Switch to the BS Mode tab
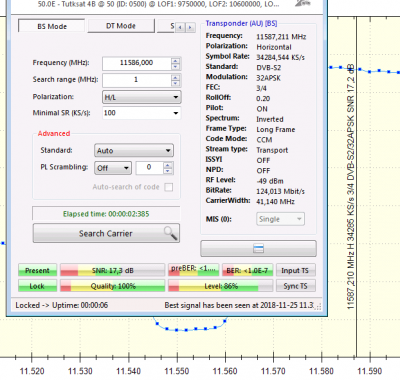Image resolution: width=400 pixels, height=380 pixels. click(x=52, y=26)
